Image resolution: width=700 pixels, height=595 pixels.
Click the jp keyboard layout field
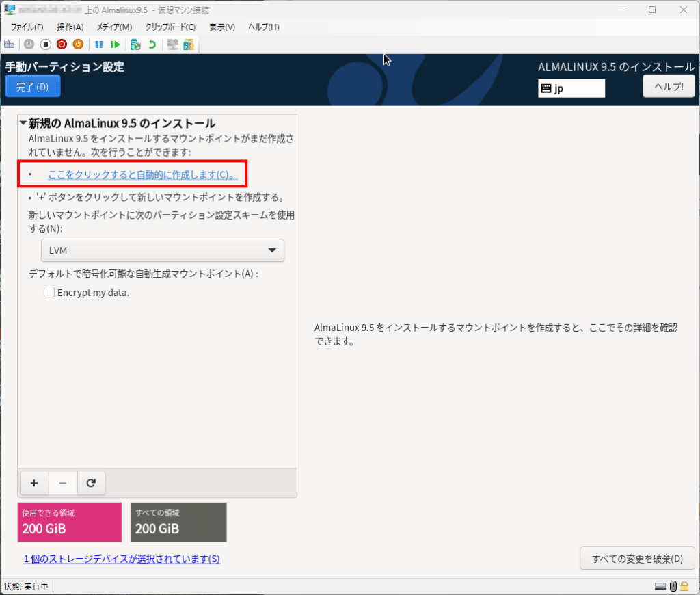(x=571, y=88)
